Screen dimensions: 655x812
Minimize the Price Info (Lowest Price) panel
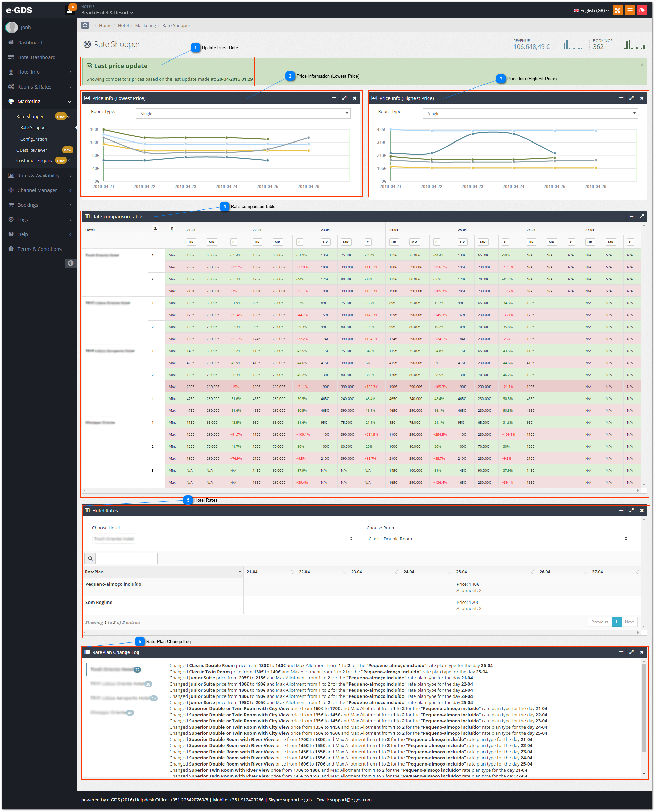click(334, 98)
